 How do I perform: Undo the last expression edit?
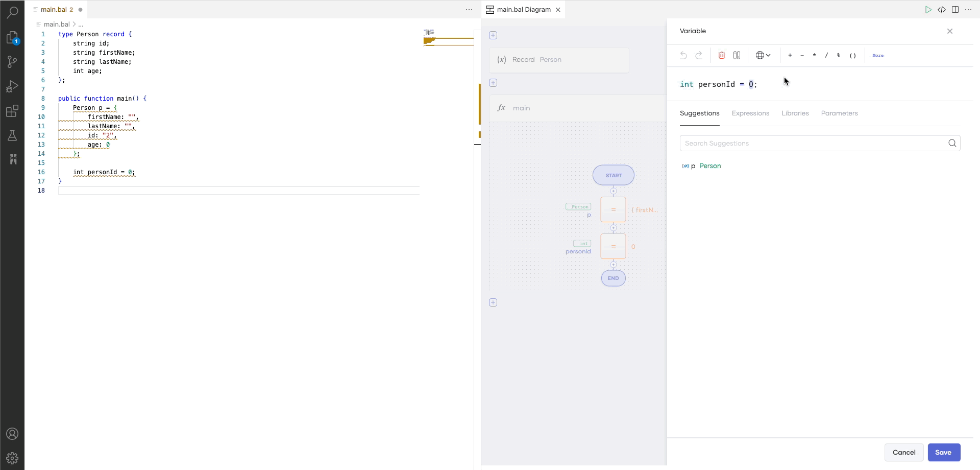tap(683, 55)
